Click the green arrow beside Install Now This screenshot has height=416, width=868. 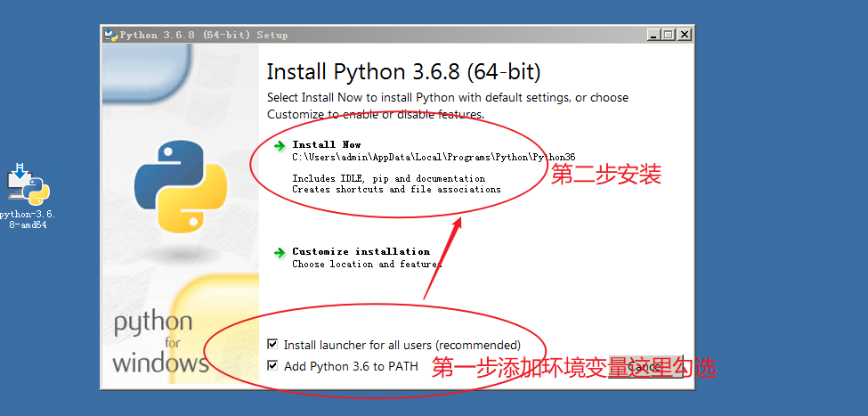280,146
